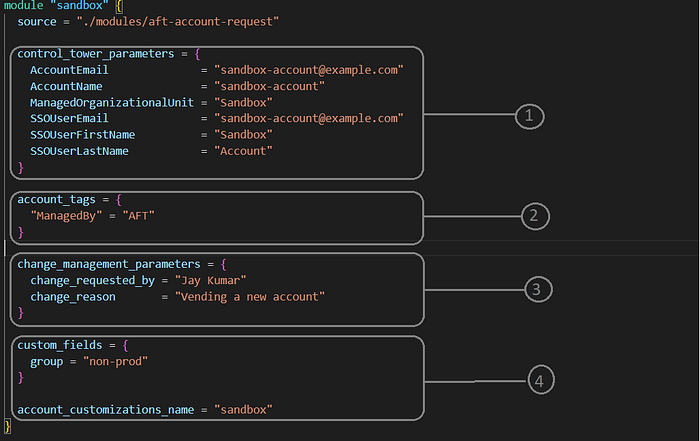Click the change_reason key

(x=73, y=297)
